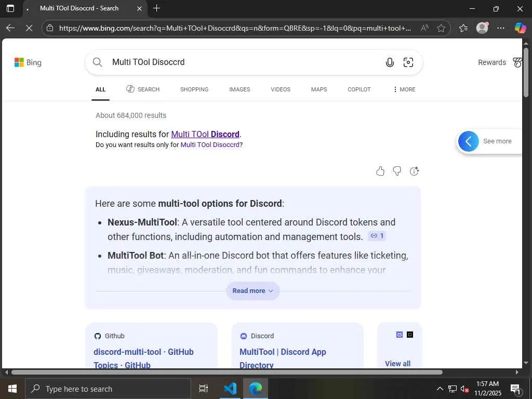
Task: Give thumbs down on the answer
Action: pos(397,171)
